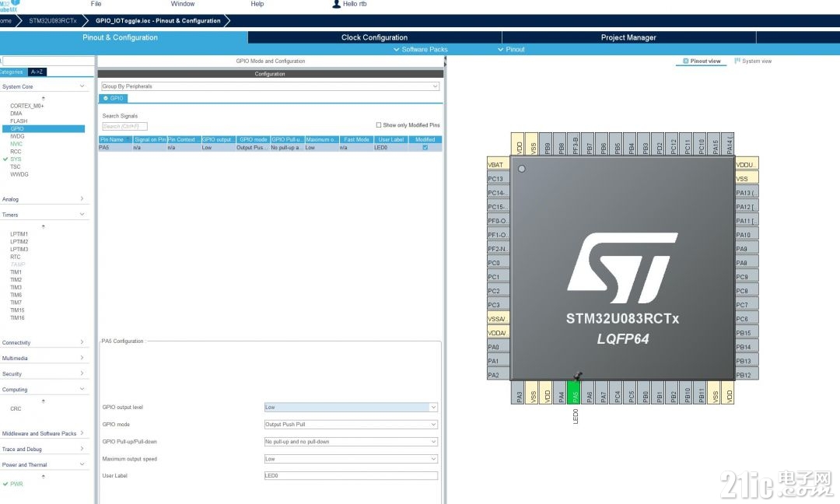Click the Search Signals field
Image resolution: width=840 pixels, height=504 pixels.
[124, 127]
